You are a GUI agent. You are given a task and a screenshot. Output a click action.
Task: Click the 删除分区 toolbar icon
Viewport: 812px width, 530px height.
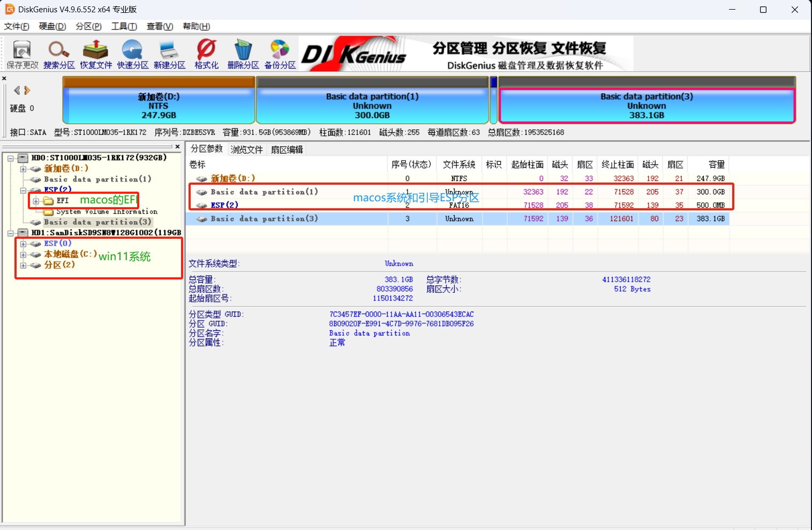pyautogui.click(x=243, y=55)
